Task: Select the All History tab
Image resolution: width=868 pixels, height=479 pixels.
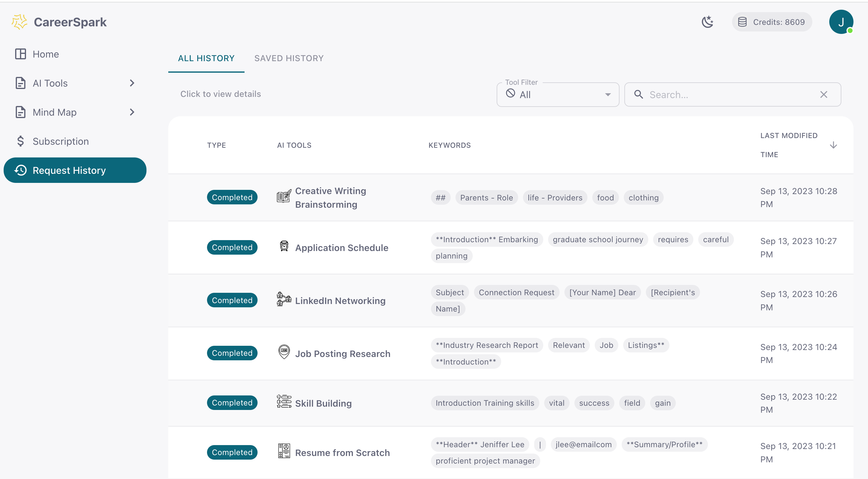Action: (x=206, y=58)
